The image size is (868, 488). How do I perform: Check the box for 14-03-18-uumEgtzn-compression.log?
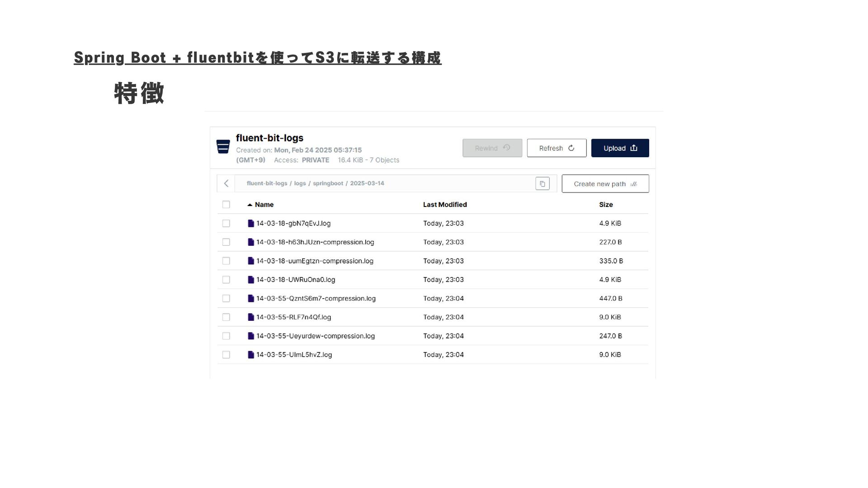coord(226,261)
